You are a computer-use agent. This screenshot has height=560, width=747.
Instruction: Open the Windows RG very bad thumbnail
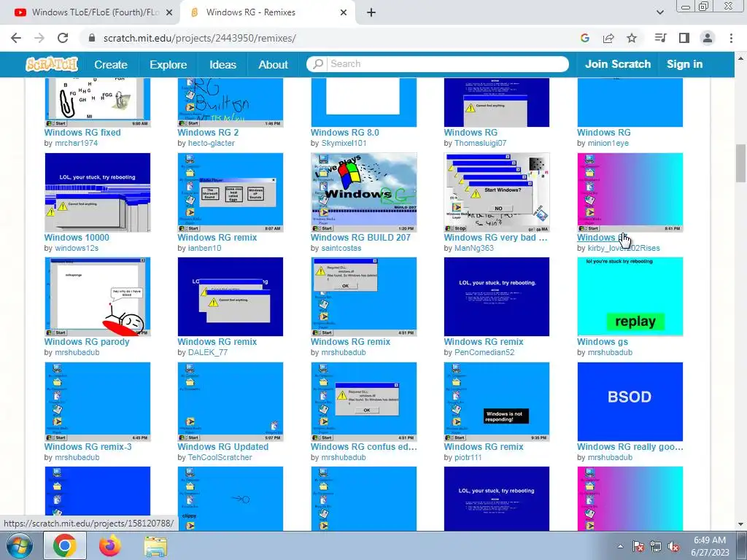(496, 192)
